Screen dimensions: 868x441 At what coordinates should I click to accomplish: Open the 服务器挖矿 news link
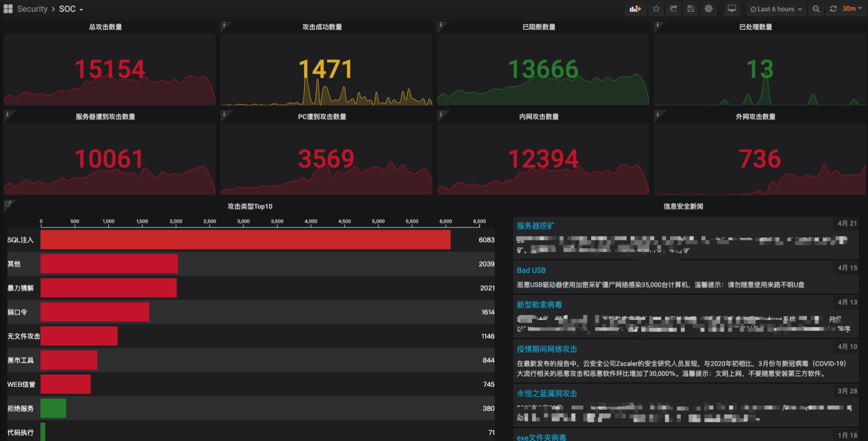click(x=535, y=226)
